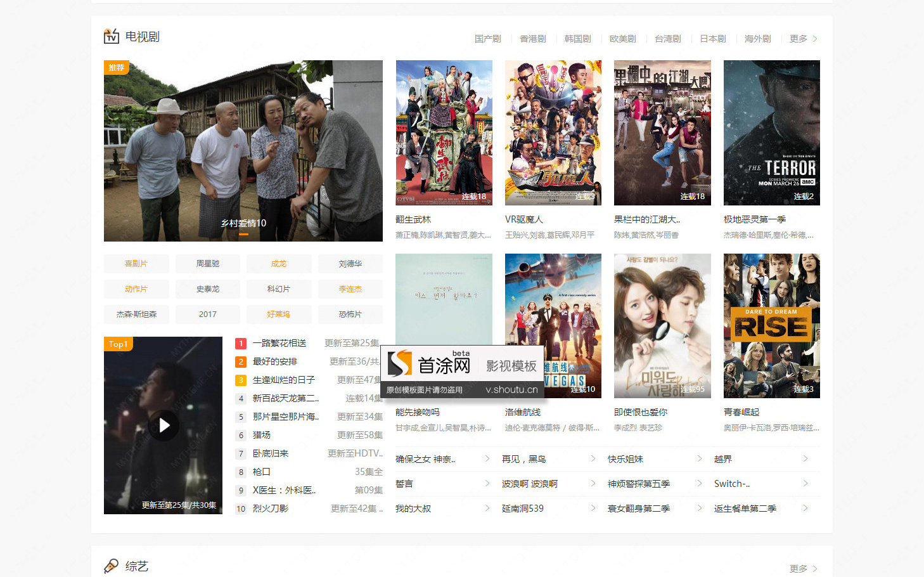Open the 衰女翻身第二季 link
This screenshot has width=924, height=577.
coord(639,509)
